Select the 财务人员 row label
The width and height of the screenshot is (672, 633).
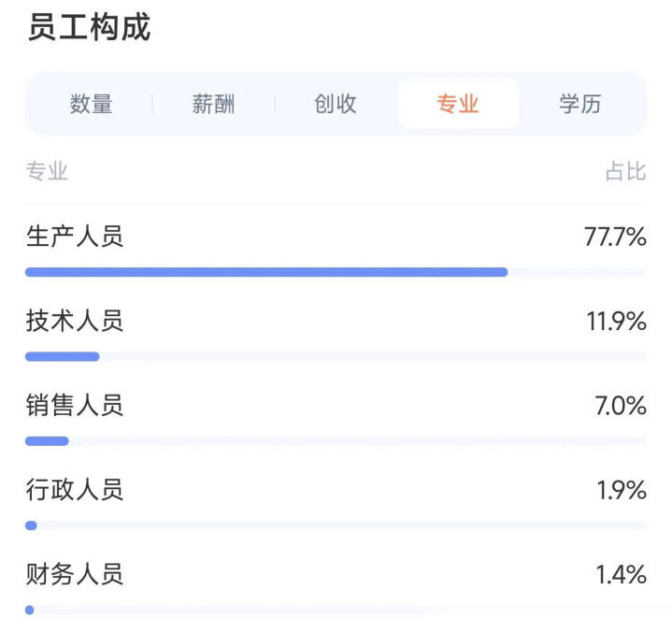[75, 574]
